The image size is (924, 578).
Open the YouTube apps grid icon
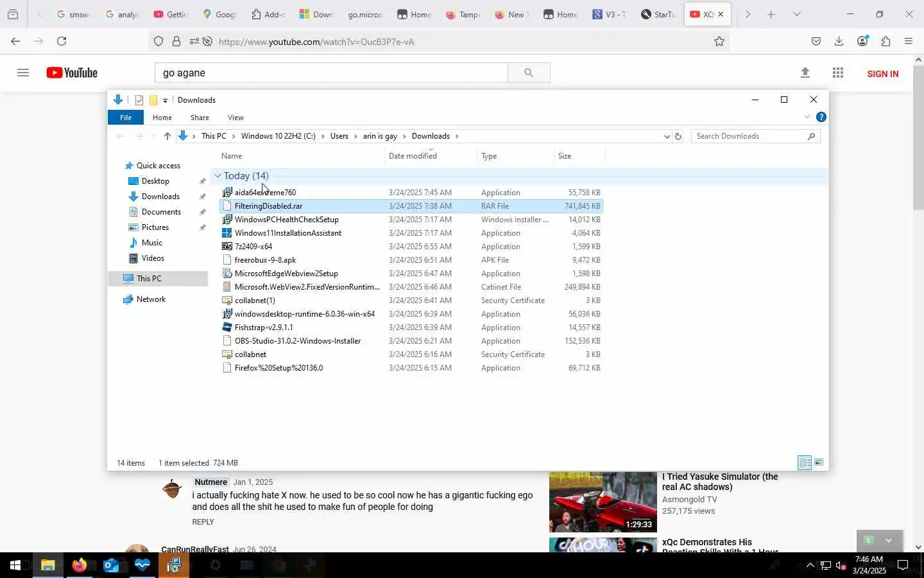pos(838,73)
